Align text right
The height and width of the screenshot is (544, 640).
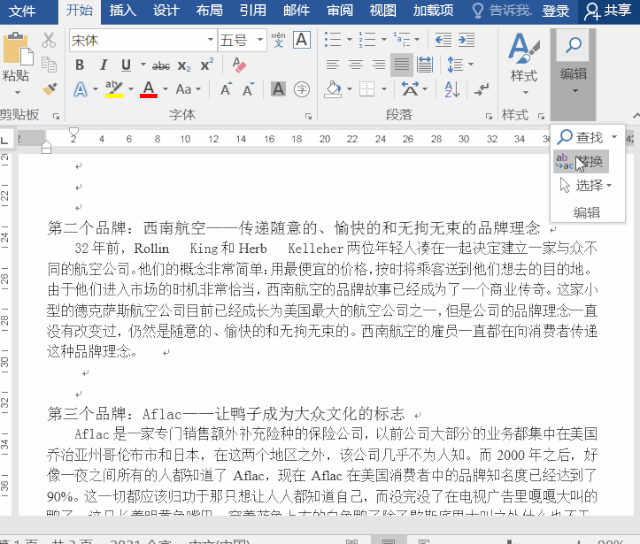tap(379, 64)
